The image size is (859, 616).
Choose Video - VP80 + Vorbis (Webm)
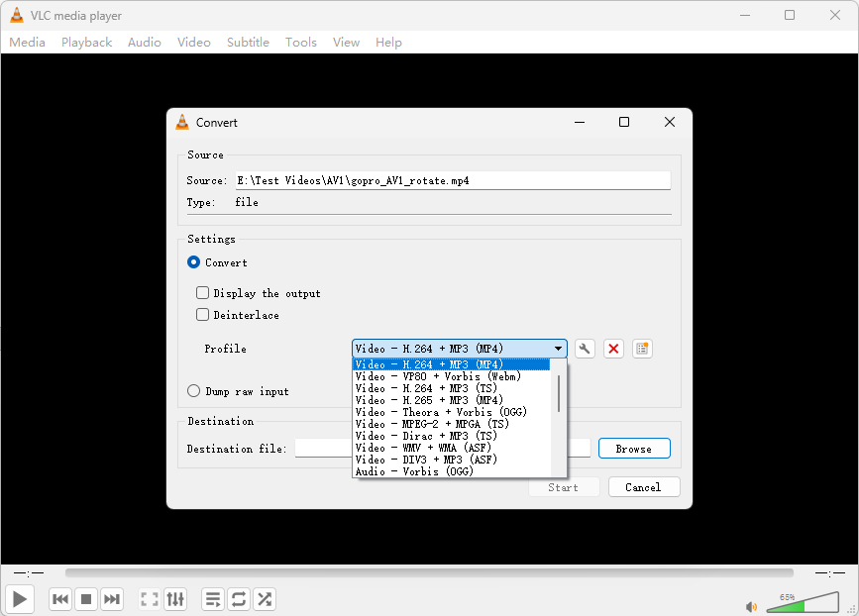point(452,376)
